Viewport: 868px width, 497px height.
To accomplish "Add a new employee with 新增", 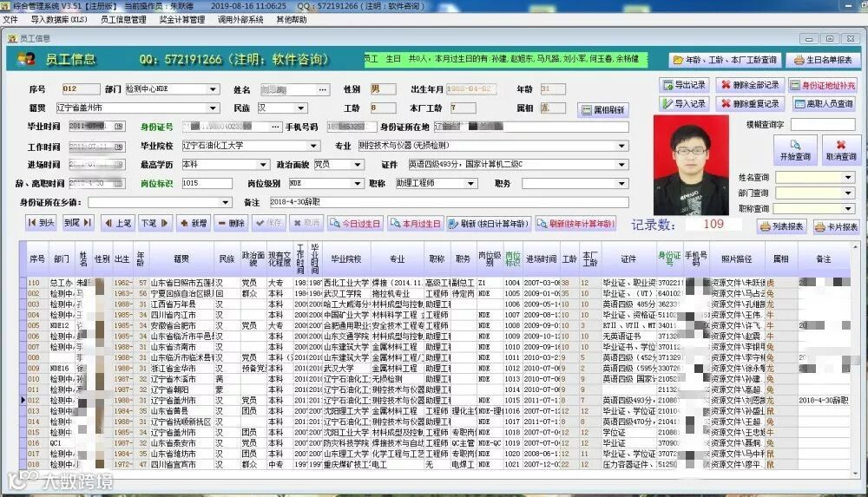I will point(194,223).
